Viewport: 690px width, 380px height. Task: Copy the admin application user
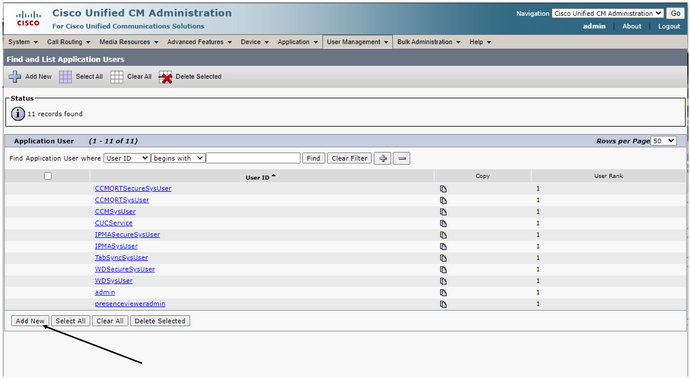tap(443, 292)
